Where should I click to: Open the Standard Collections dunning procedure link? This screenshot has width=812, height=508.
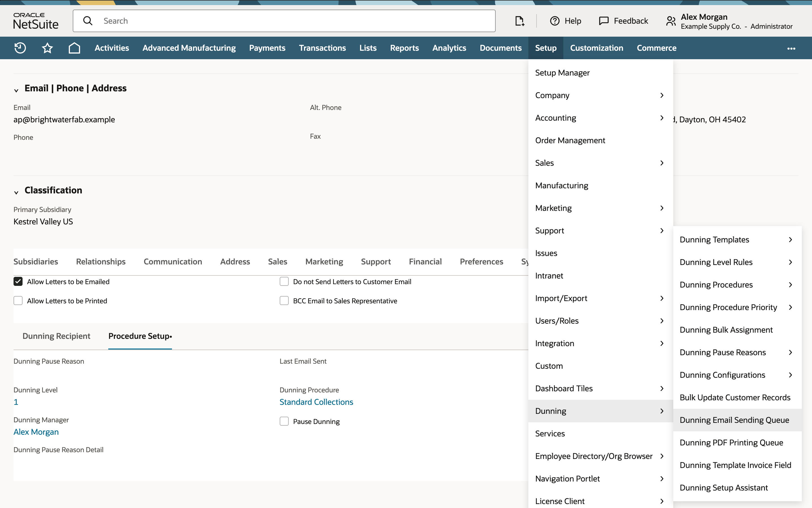click(x=316, y=402)
